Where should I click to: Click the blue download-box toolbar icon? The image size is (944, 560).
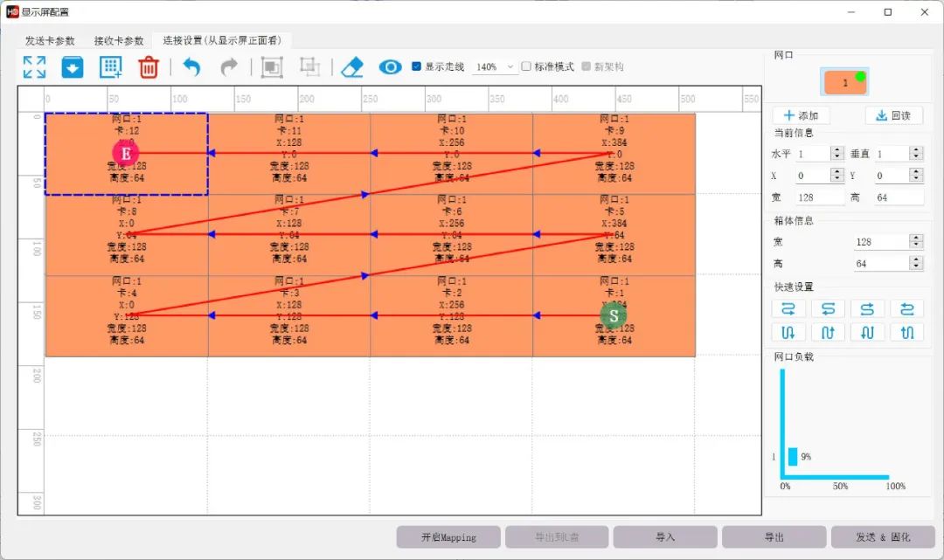(x=73, y=66)
